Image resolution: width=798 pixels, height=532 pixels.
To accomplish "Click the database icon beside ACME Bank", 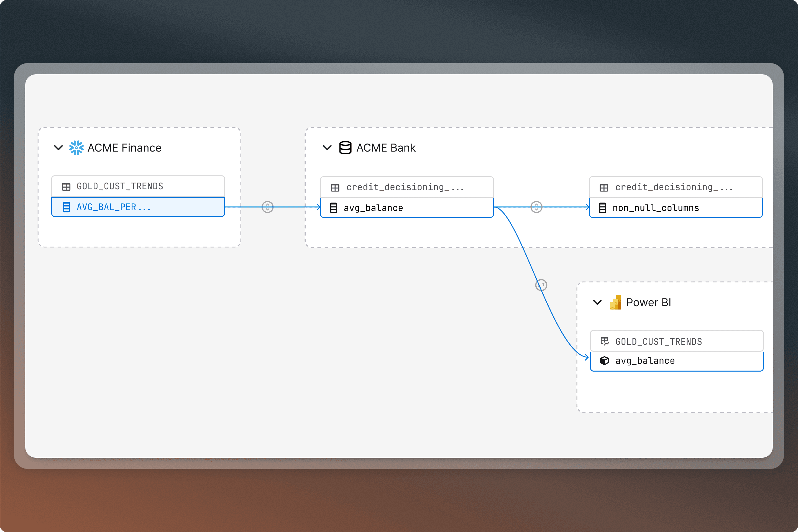I will click(345, 148).
